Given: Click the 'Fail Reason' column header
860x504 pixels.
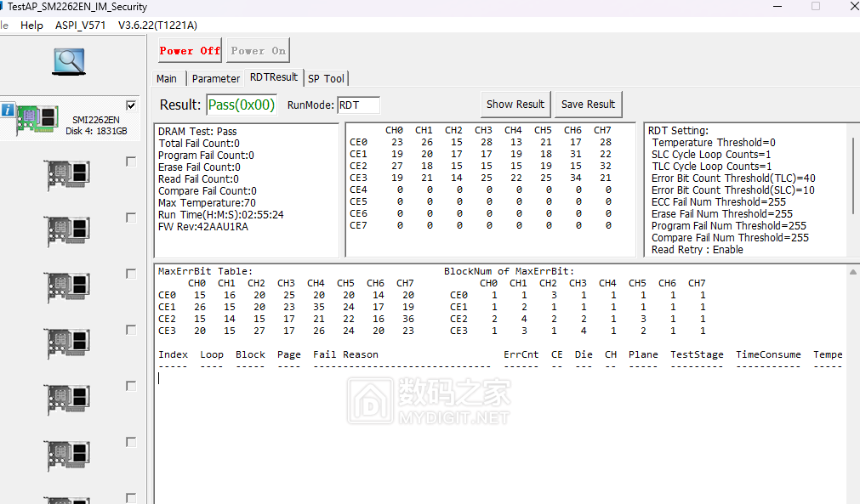Looking at the screenshot, I should 345,354.
